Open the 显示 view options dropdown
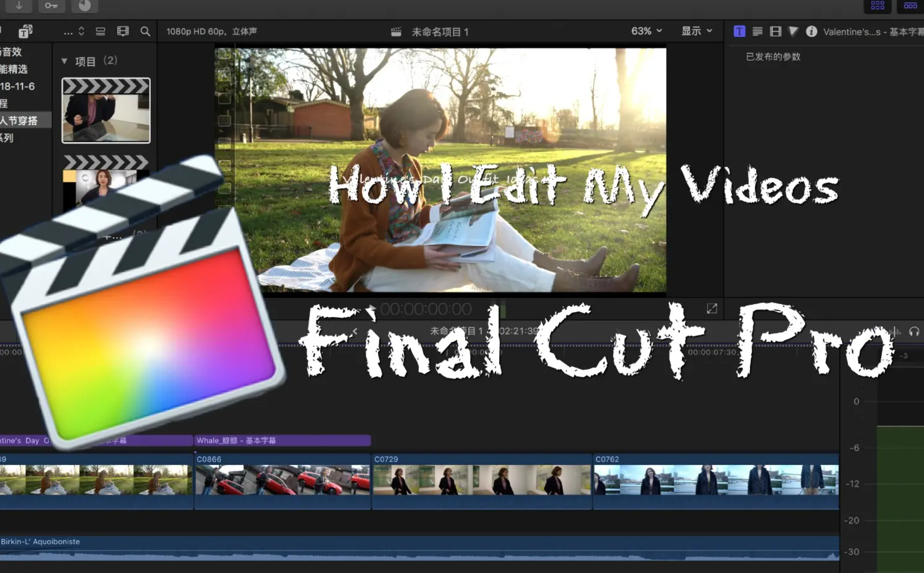The width and height of the screenshot is (924, 573). [697, 31]
